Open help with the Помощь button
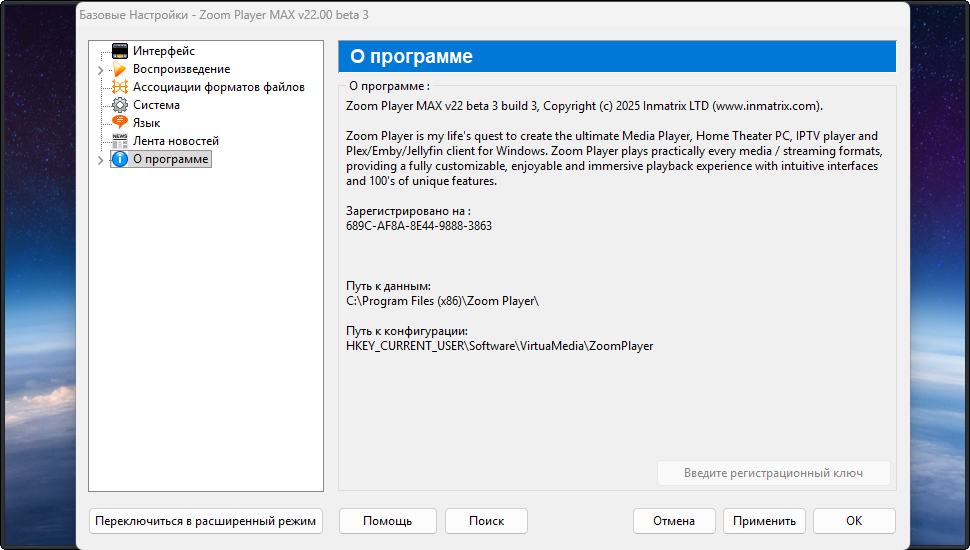Screen dimensions: 970x550 388,521
